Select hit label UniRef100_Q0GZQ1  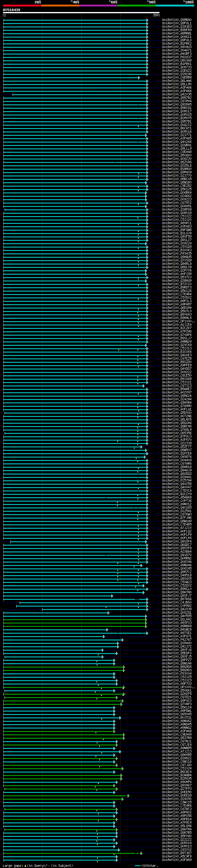(x=177, y=612)
